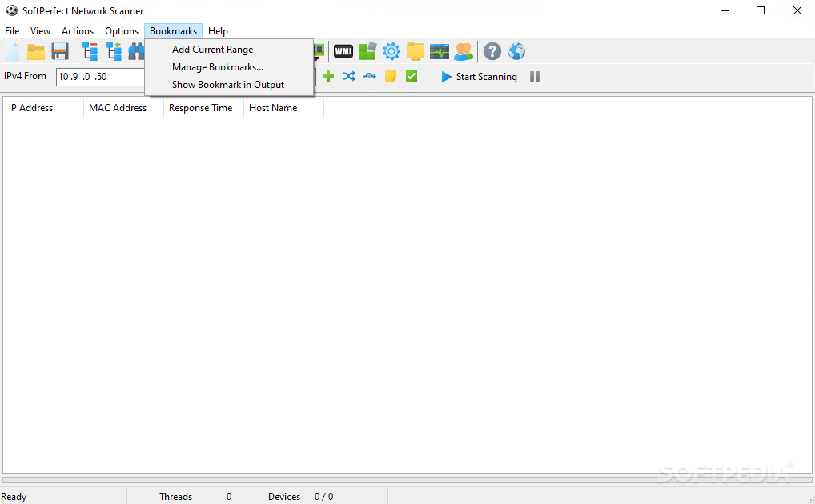
Task: Click the blue curved arrow icon
Action: point(370,76)
